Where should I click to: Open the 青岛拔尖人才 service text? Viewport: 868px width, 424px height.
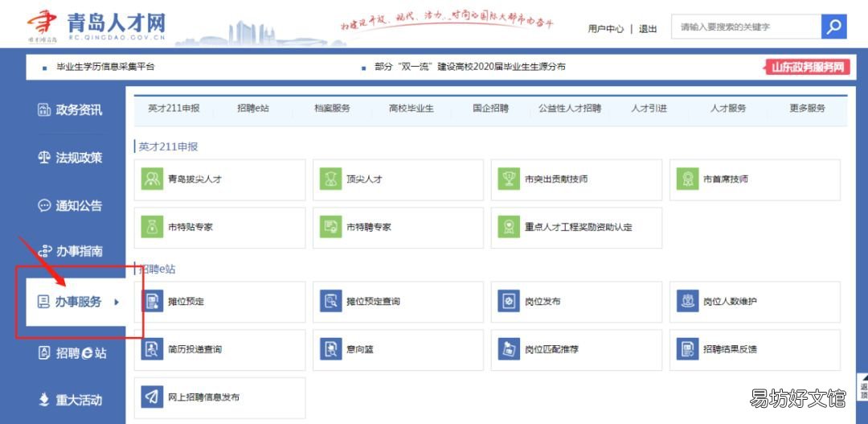pos(194,179)
